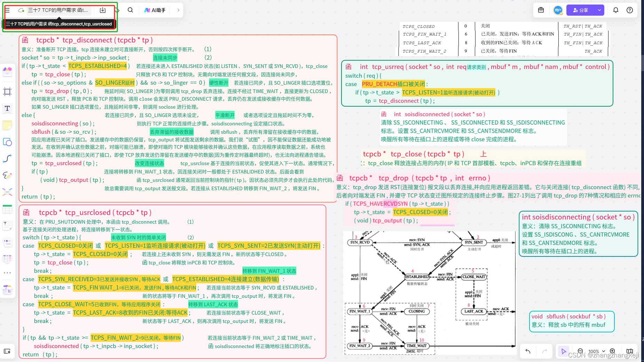Open the help question mark icon
The image size is (644, 362).
click(630, 10)
